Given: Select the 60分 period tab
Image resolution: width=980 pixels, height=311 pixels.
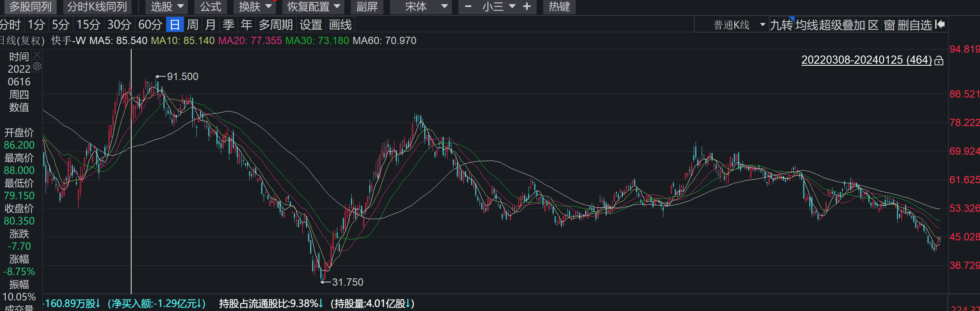Looking at the screenshot, I should pos(150,25).
